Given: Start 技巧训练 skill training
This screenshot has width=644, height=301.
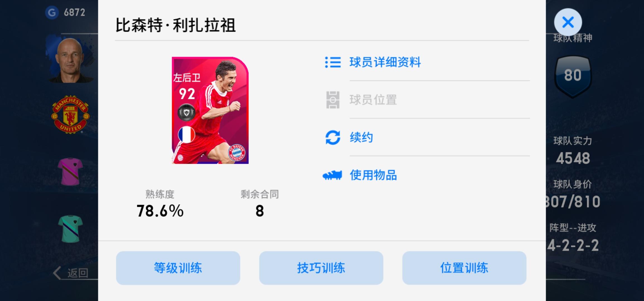Looking at the screenshot, I should 321,268.
